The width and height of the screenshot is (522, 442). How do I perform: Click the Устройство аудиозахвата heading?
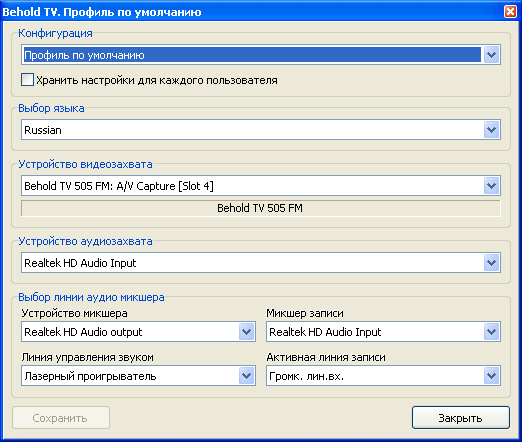point(85,241)
